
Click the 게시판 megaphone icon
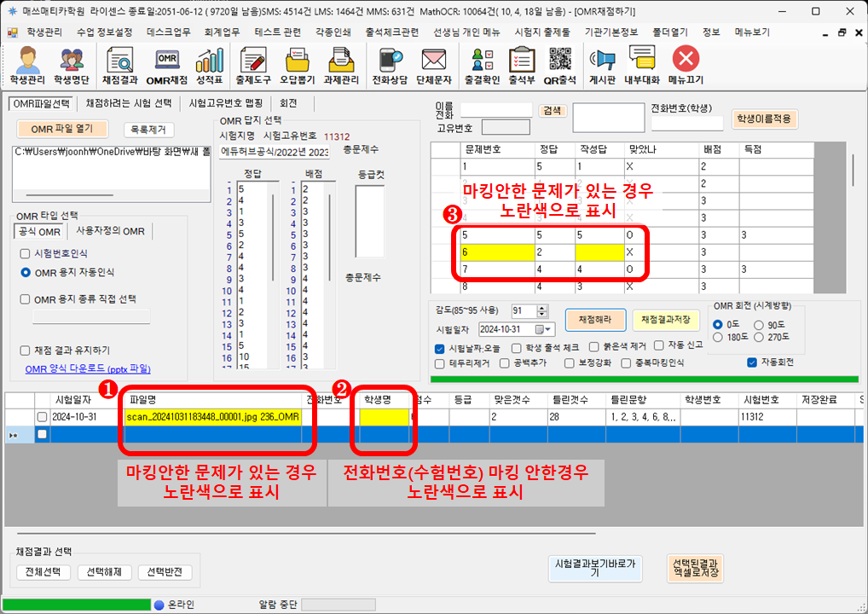tap(602, 66)
